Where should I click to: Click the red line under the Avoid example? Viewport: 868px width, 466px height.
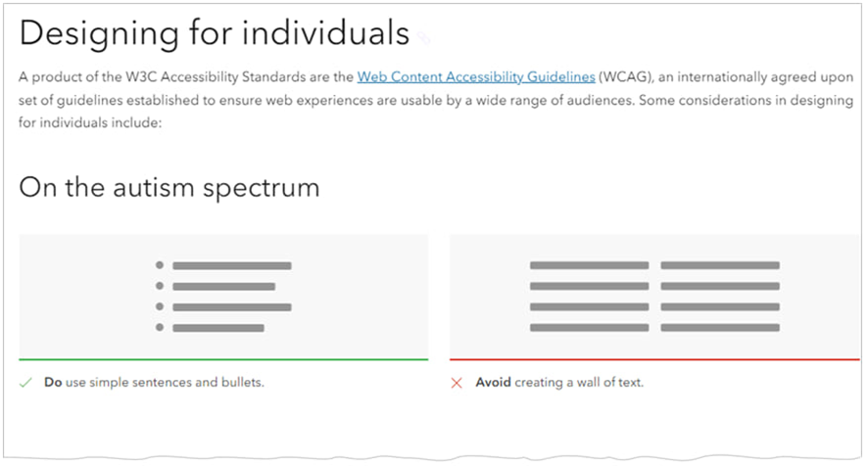[654, 359]
